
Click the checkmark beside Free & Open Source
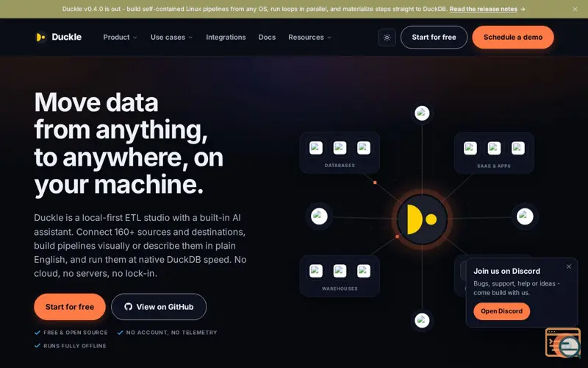[x=37, y=333]
